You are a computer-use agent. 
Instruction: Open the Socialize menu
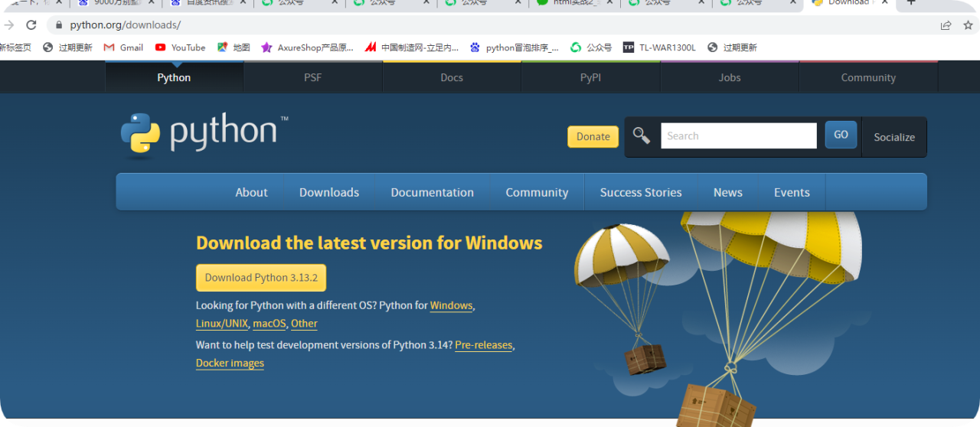894,137
